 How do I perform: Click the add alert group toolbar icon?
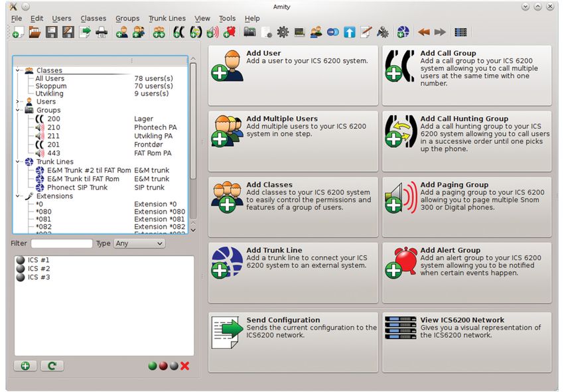[x=229, y=33]
